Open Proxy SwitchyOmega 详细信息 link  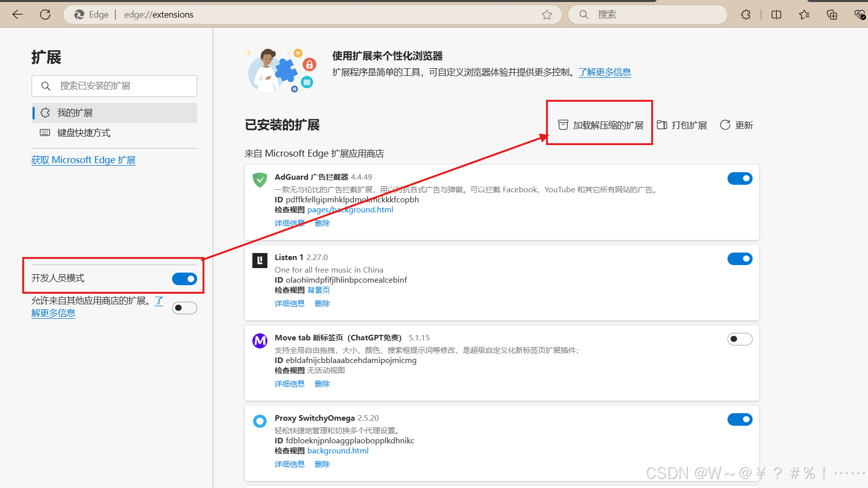290,464
